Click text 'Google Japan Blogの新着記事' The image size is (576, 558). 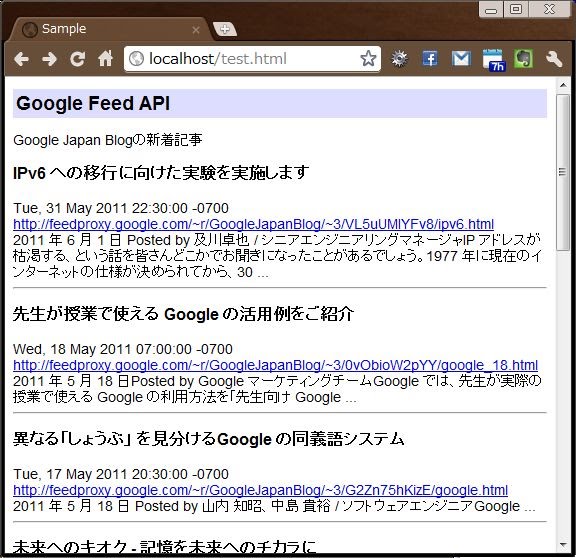coord(108,140)
